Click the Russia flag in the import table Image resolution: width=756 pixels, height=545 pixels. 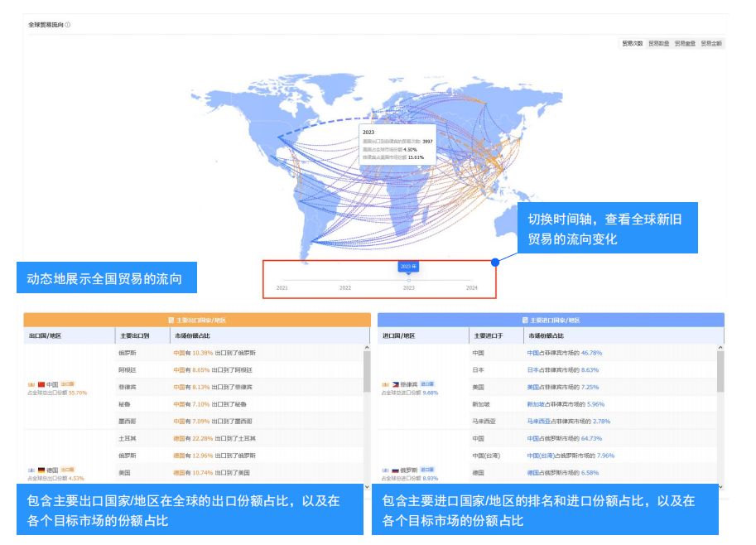pos(396,470)
